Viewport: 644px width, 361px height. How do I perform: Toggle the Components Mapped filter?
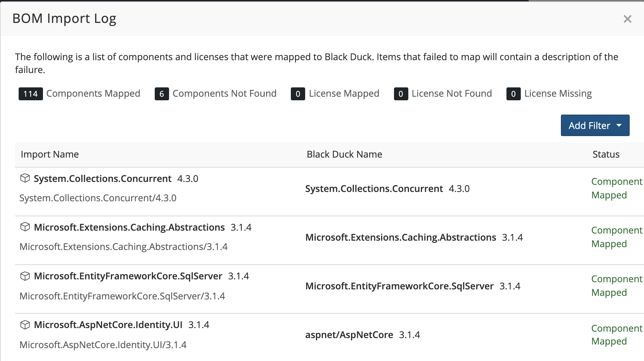coord(93,93)
